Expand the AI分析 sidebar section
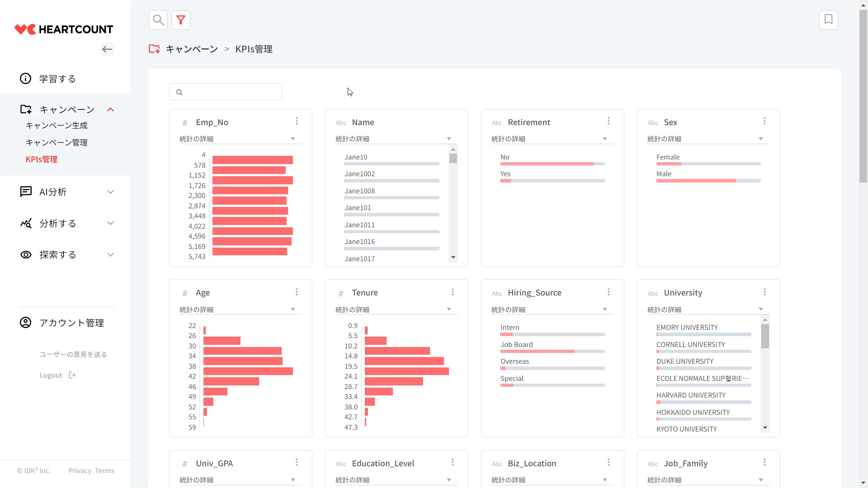 click(x=110, y=192)
